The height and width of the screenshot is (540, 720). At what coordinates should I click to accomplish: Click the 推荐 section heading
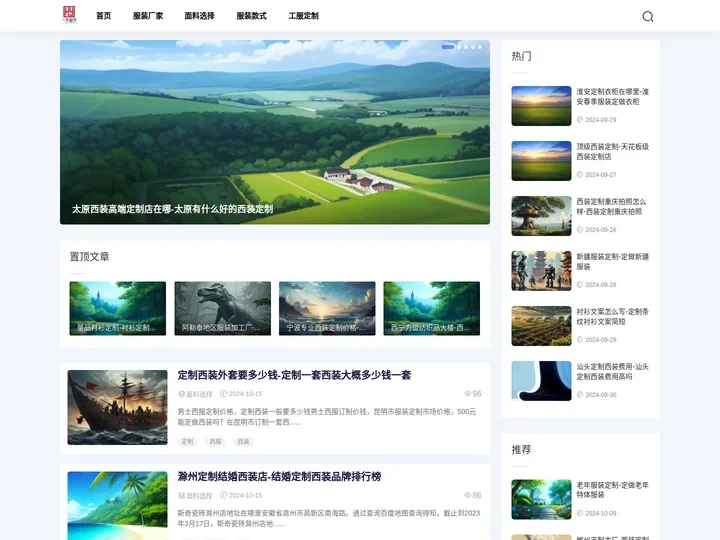pyautogui.click(x=522, y=450)
